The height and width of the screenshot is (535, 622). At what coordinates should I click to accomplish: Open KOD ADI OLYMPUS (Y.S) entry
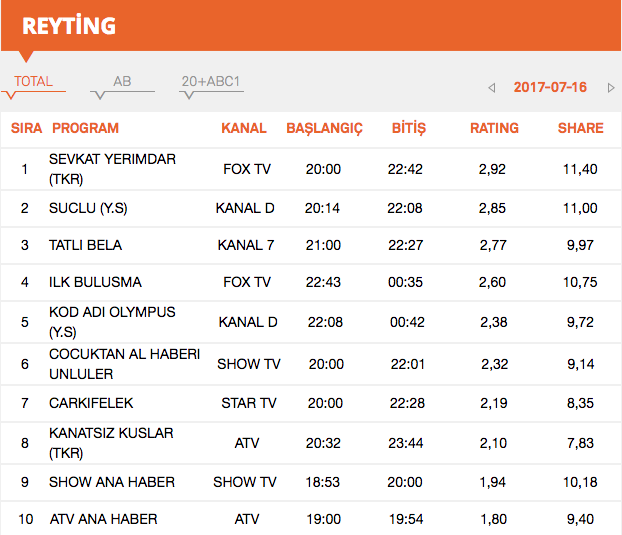click(x=112, y=321)
